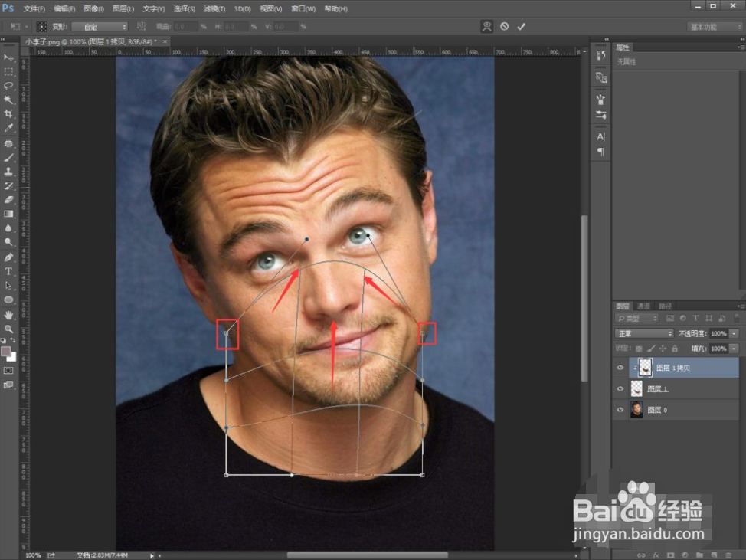The height and width of the screenshot is (560, 746).
Task: Open the layer filter type dropdown
Action: (636, 318)
